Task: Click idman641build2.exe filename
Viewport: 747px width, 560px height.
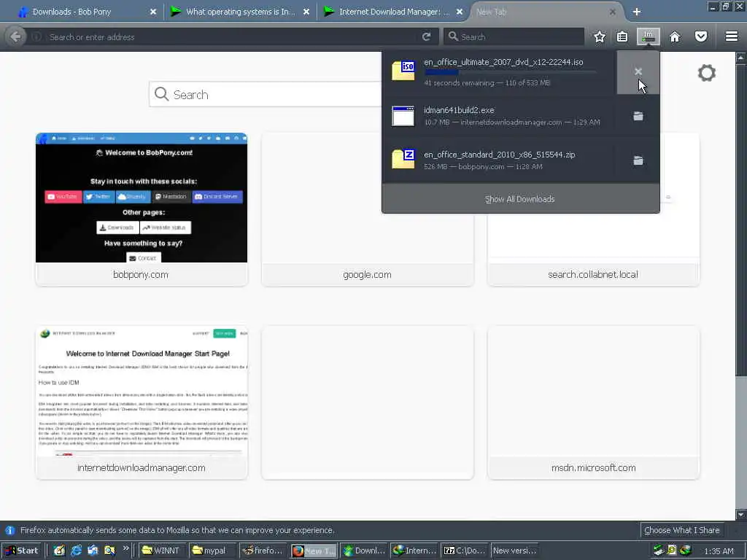Action: click(460, 110)
